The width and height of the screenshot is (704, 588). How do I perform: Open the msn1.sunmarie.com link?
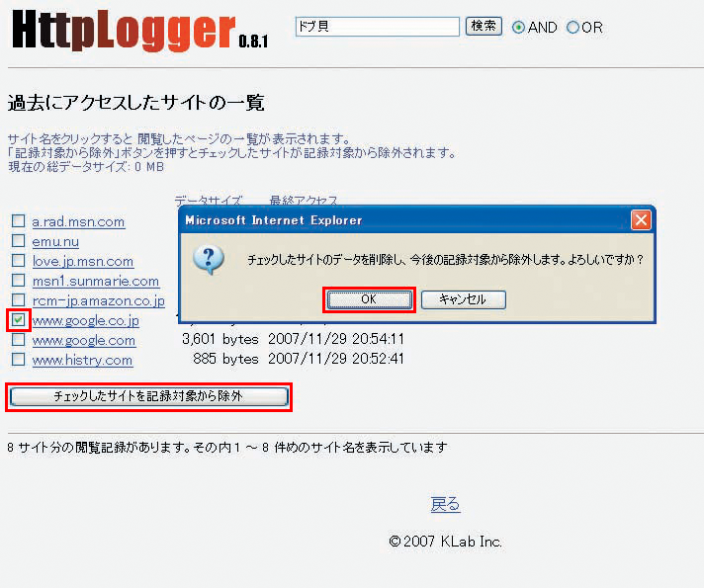(96, 282)
